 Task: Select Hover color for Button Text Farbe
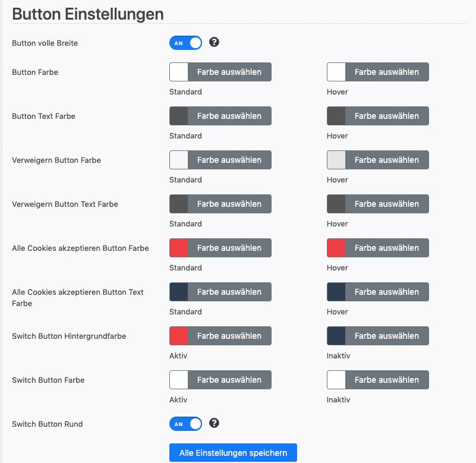point(377,116)
